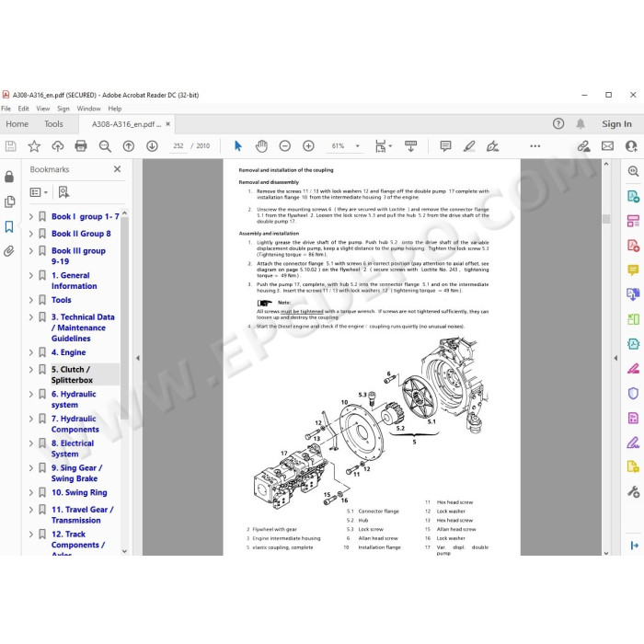Open Search magnifier tool in right pane
Screen dimensions: 644x644
[633, 171]
